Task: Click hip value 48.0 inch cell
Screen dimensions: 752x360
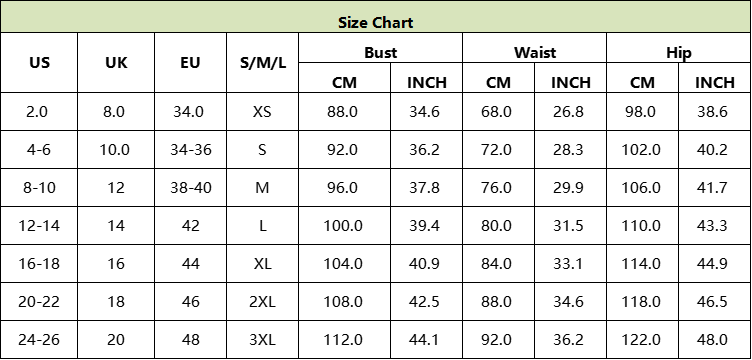Action: click(x=715, y=339)
